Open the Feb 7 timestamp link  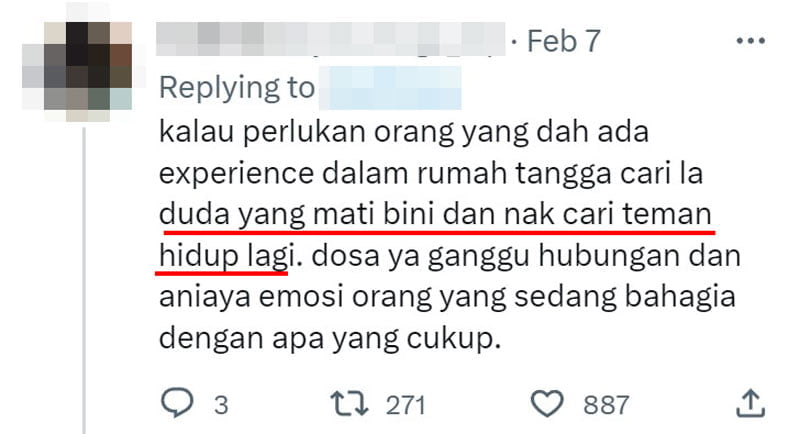(x=563, y=41)
